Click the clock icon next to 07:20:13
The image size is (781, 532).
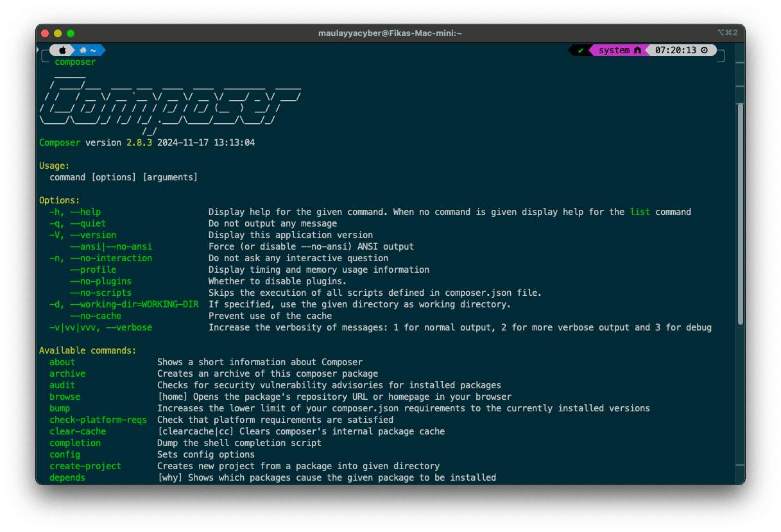[x=704, y=50]
